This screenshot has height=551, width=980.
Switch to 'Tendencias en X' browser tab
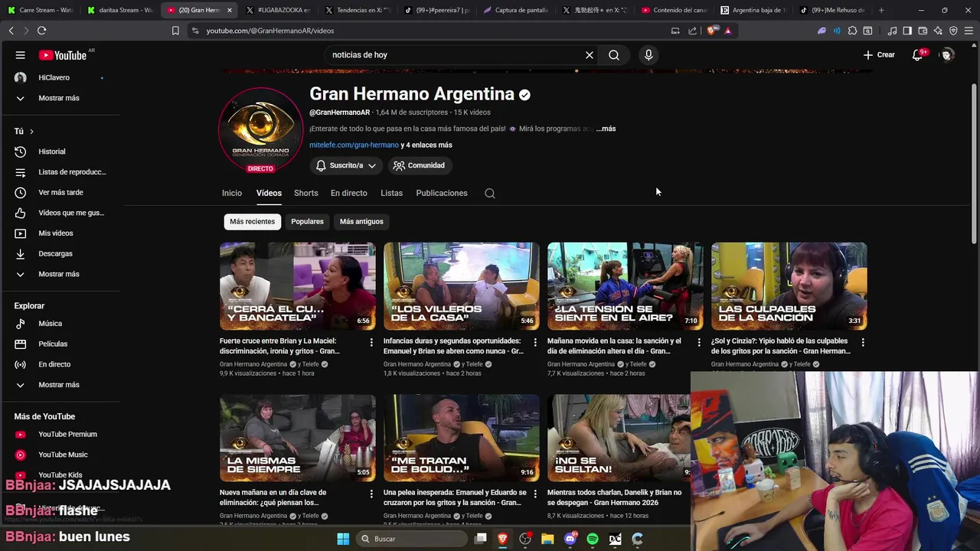pos(357,10)
